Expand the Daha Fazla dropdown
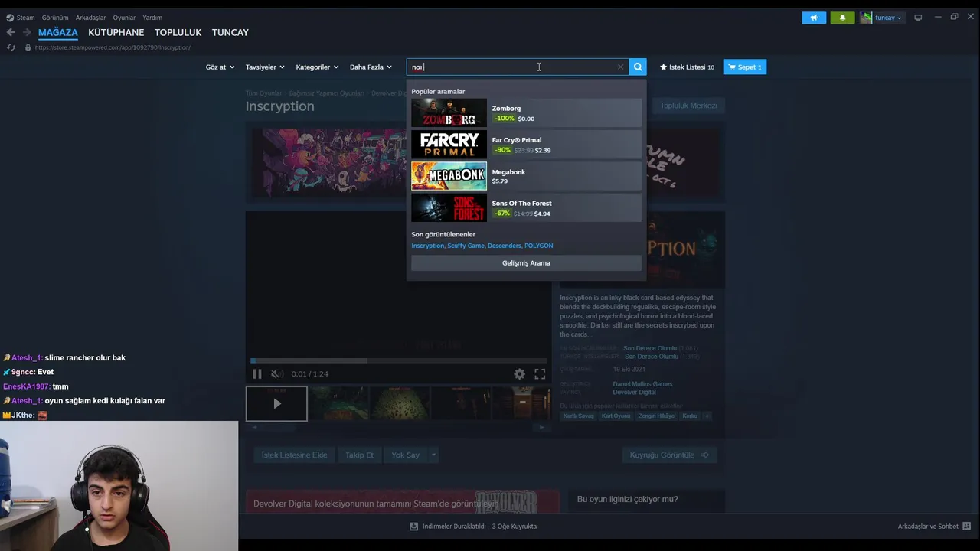This screenshot has width=980, height=551. pyautogui.click(x=371, y=67)
